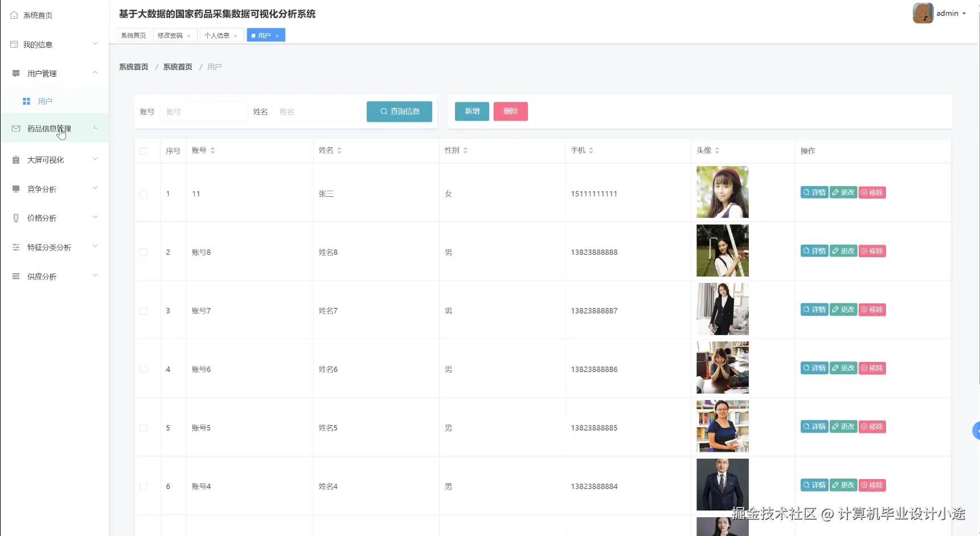Click 移除 for user 账号4
Viewport: 980px width, 536px height.
click(x=872, y=485)
